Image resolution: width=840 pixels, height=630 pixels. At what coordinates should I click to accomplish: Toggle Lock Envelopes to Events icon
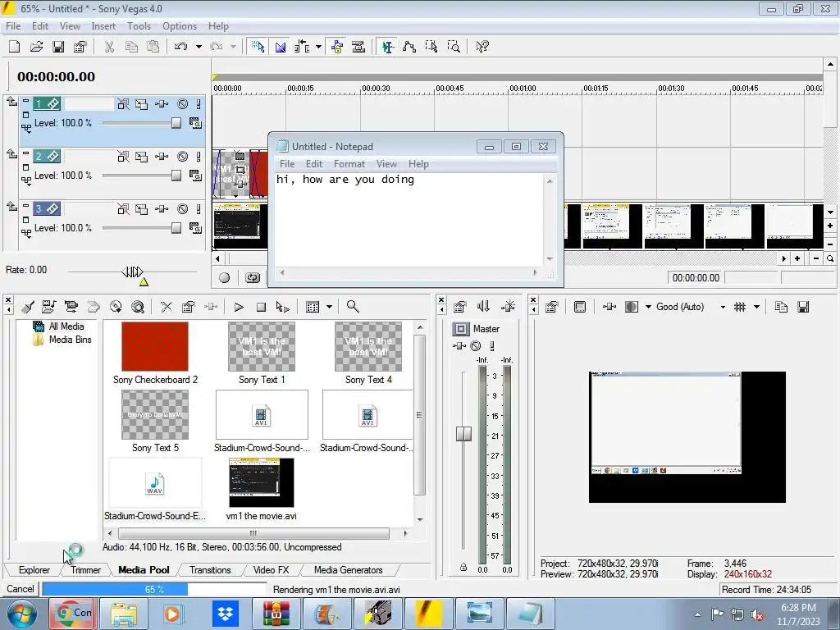pyautogui.click(x=337, y=47)
